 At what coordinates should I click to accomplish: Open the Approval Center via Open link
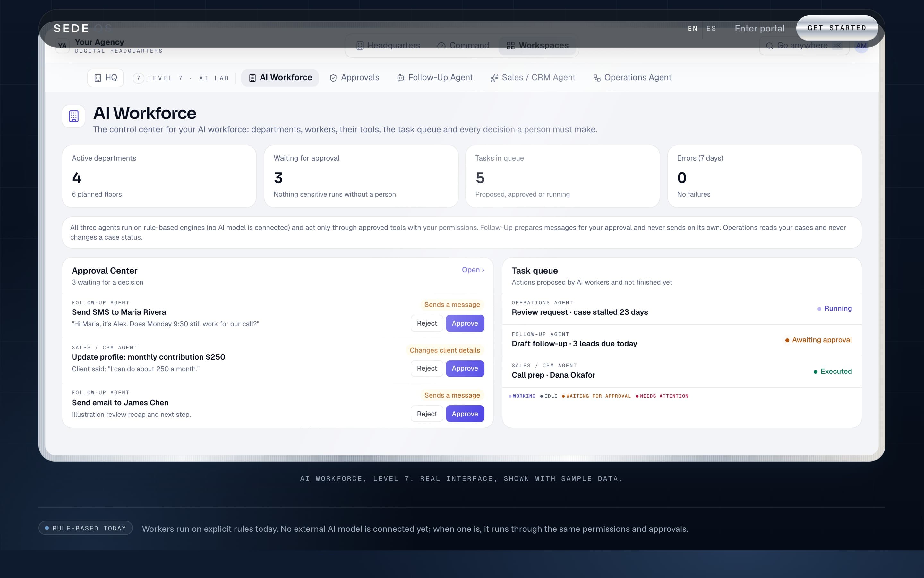pyautogui.click(x=473, y=270)
